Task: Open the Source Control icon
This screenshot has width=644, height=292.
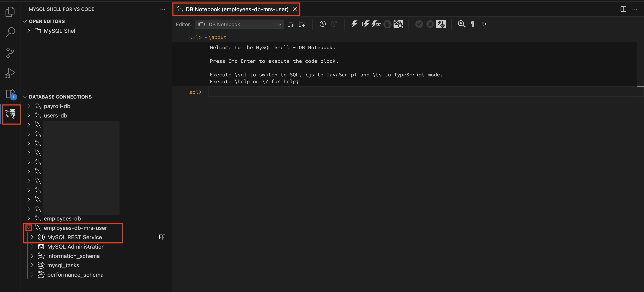Action: [x=10, y=53]
